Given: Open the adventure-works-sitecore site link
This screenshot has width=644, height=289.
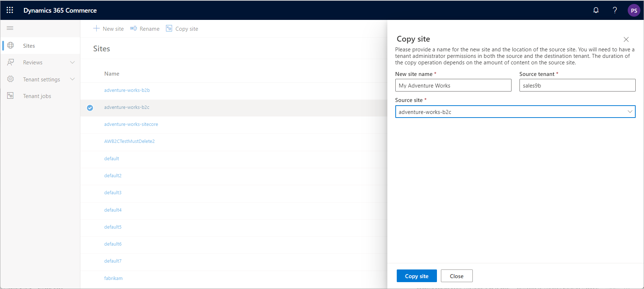Looking at the screenshot, I should click(131, 124).
